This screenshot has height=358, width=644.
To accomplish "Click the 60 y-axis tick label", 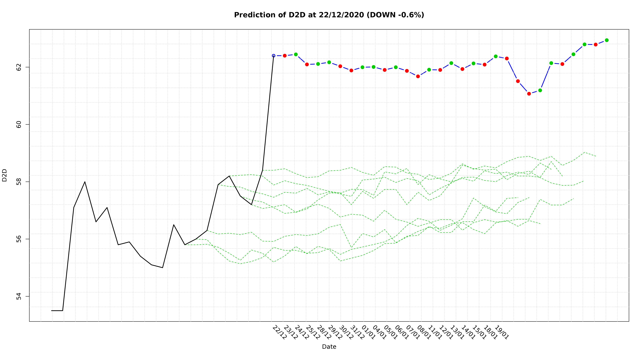I will pos(18,124).
